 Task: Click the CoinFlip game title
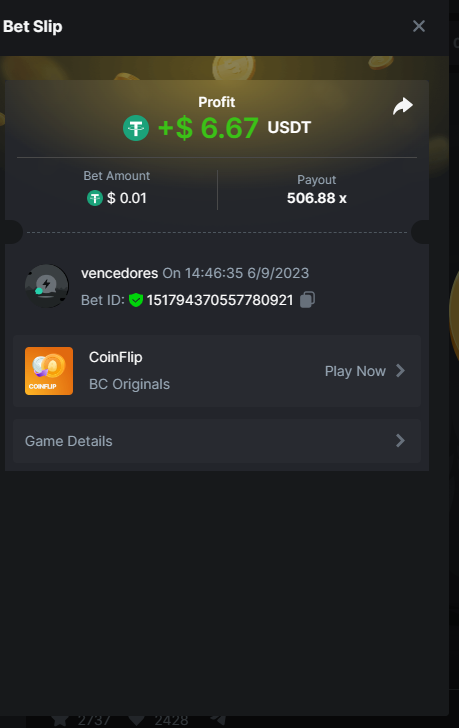tap(116, 357)
